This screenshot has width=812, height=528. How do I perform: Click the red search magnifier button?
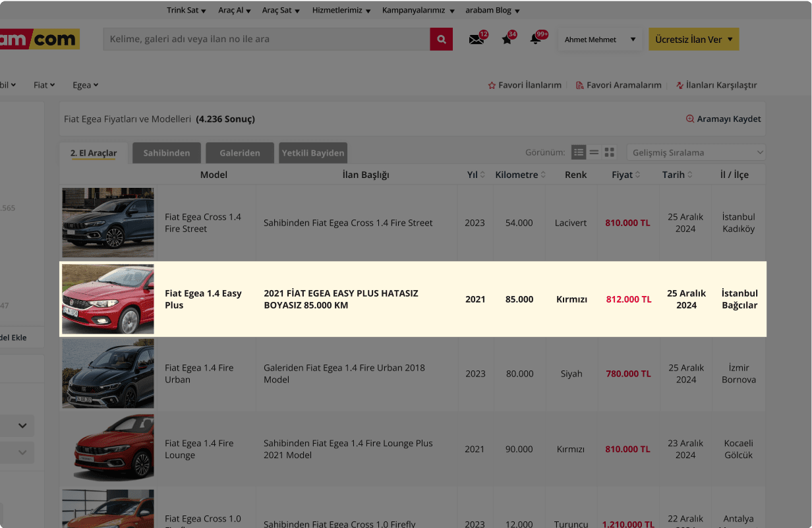[442, 39]
